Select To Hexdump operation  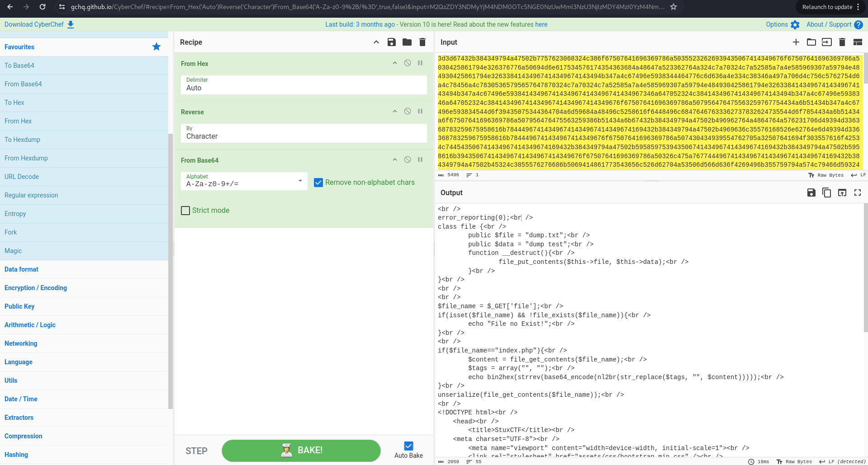(x=84, y=140)
